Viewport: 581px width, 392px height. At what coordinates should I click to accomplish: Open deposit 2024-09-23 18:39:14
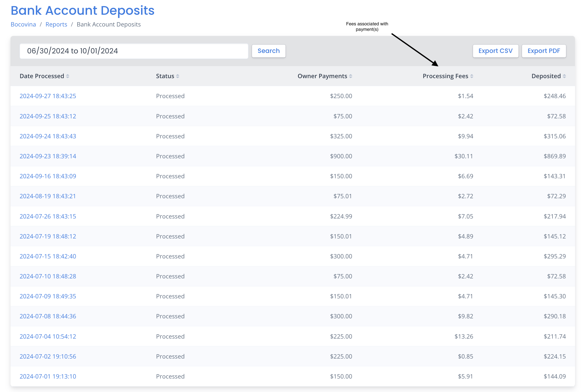[x=48, y=156]
